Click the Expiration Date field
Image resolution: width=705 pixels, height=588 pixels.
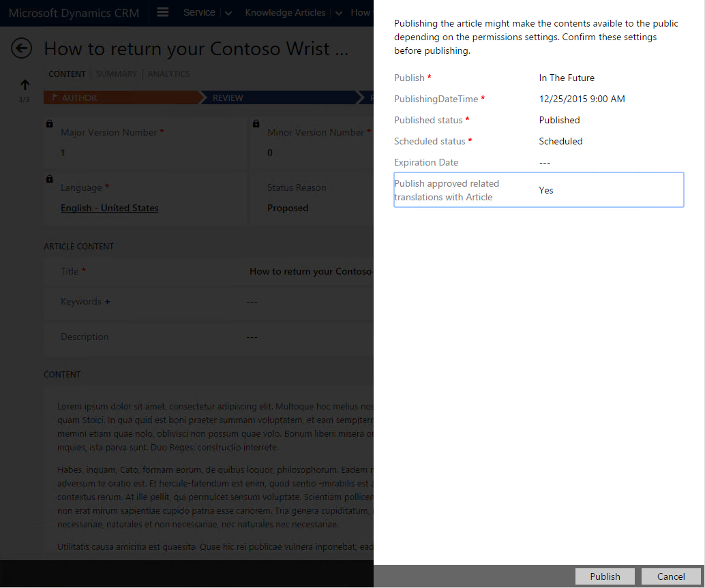point(546,162)
